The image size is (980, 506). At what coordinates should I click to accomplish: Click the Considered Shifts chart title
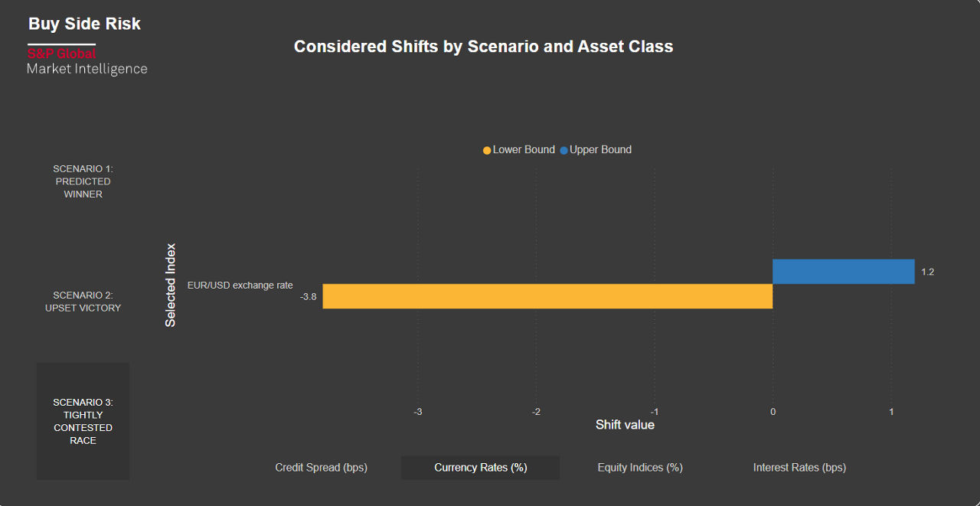point(483,47)
